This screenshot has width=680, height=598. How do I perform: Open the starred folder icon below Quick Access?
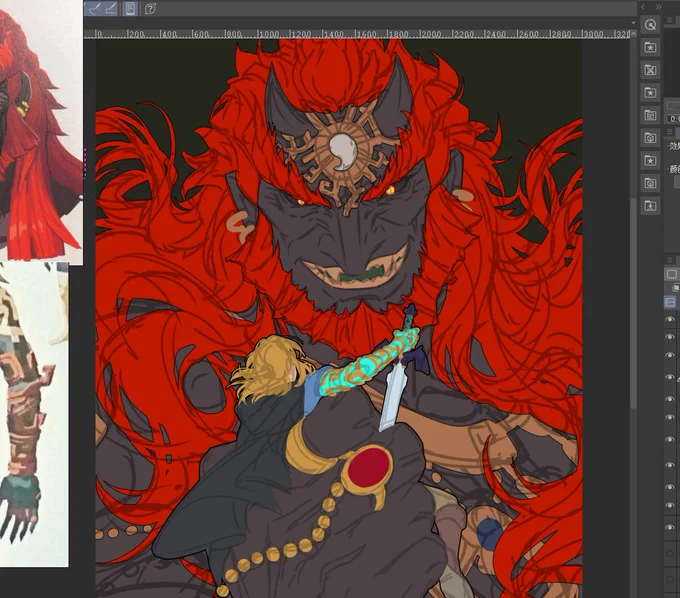650,47
